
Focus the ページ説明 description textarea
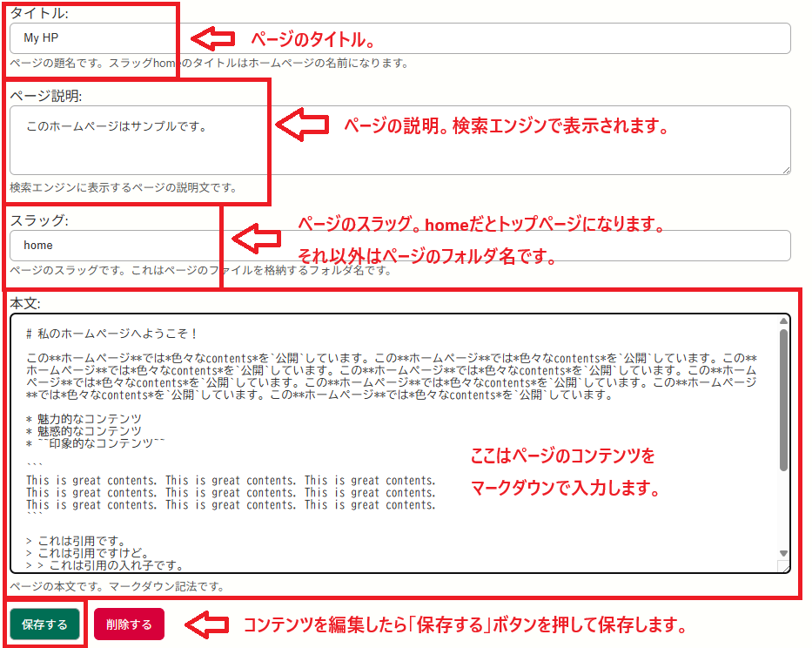coord(399,140)
